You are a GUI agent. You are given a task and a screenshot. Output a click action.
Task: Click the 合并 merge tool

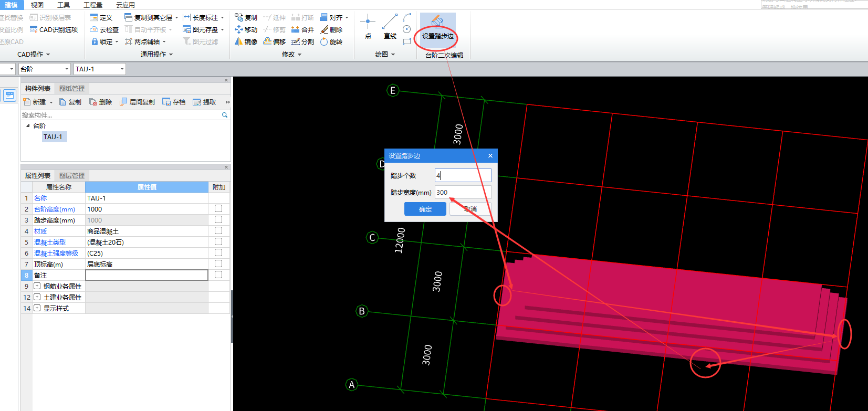pyautogui.click(x=302, y=29)
